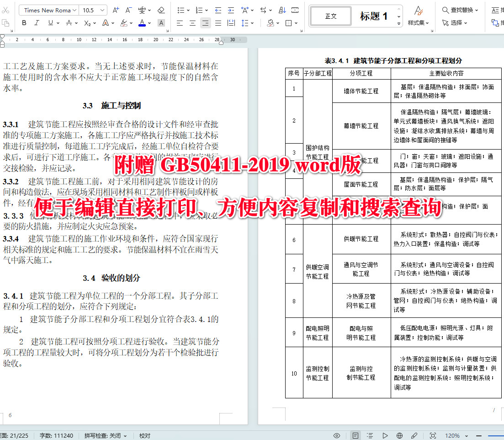This screenshot has height=440, width=504.
Task: Select the Bold formatting icon
Action: point(24,22)
